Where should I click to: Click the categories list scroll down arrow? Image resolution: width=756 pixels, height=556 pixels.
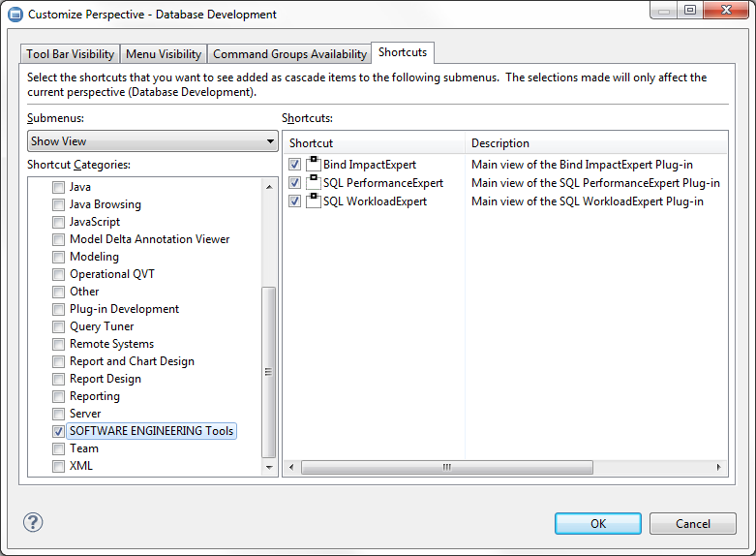point(269,467)
